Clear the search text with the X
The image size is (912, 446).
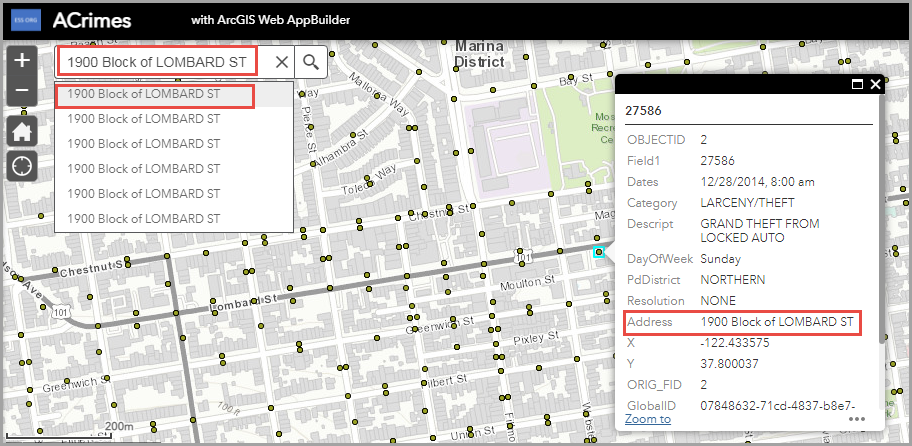[281, 62]
